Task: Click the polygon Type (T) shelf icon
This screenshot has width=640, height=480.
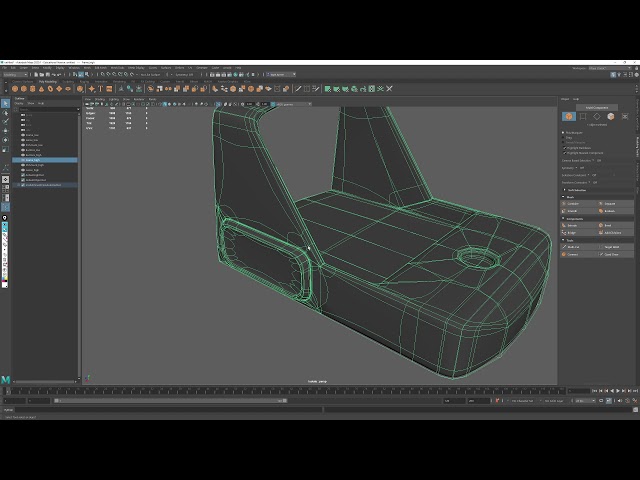Action: (100, 89)
